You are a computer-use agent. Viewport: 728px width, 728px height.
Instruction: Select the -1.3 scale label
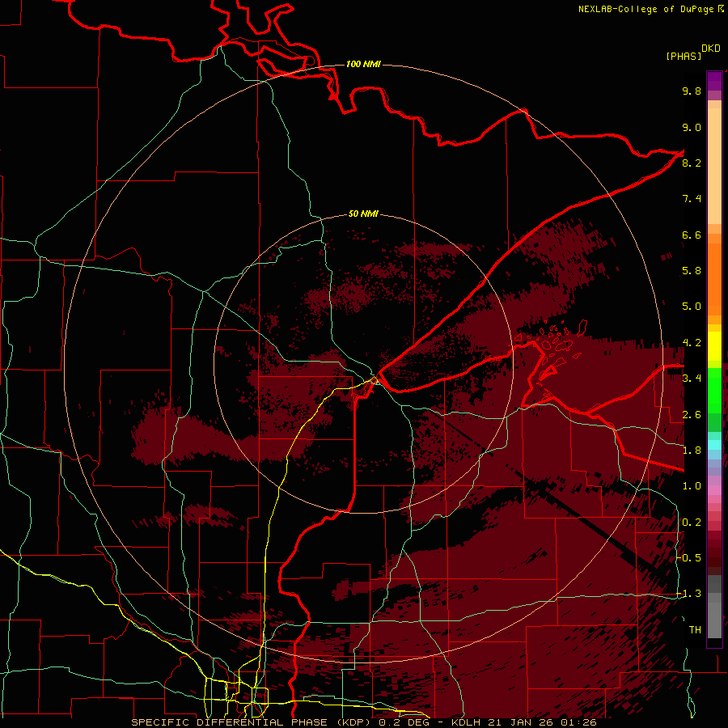pos(689,594)
